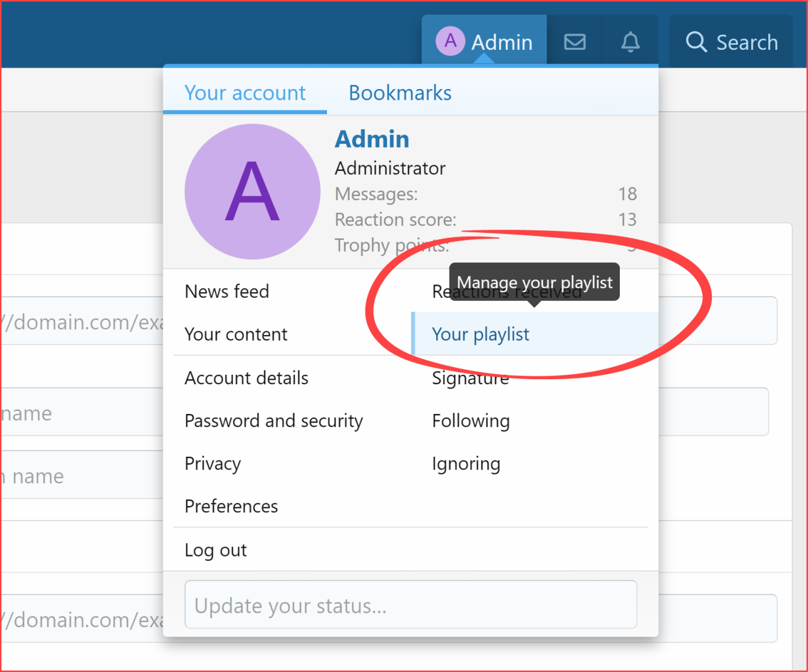808x672 pixels.
Task: Open Password and security settings
Action: tap(273, 420)
